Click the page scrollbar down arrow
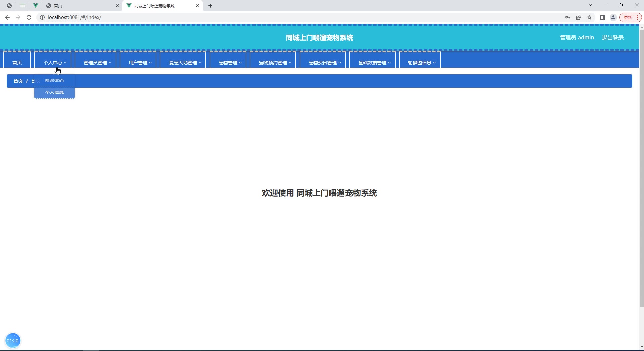The height and width of the screenshot is (351, 644). 641,347
